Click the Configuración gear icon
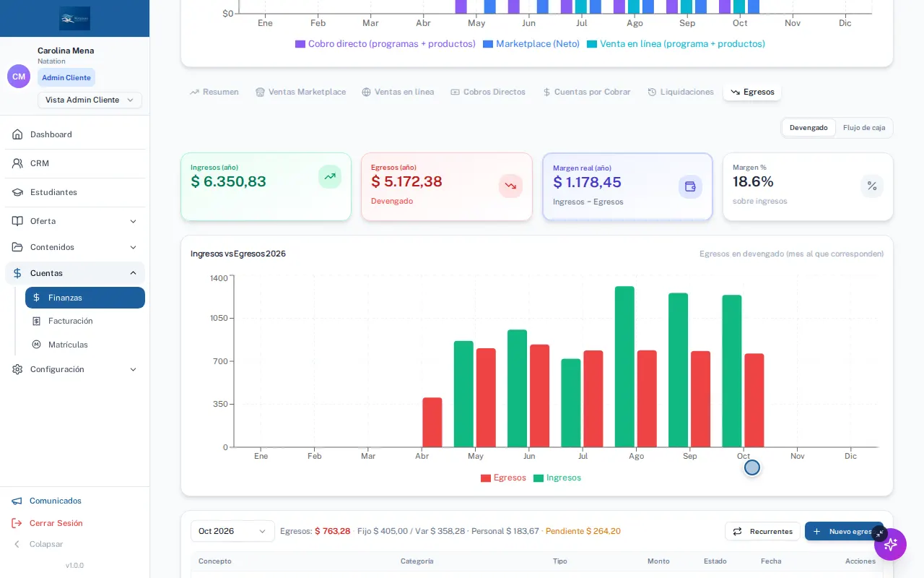 pos(17,369)
